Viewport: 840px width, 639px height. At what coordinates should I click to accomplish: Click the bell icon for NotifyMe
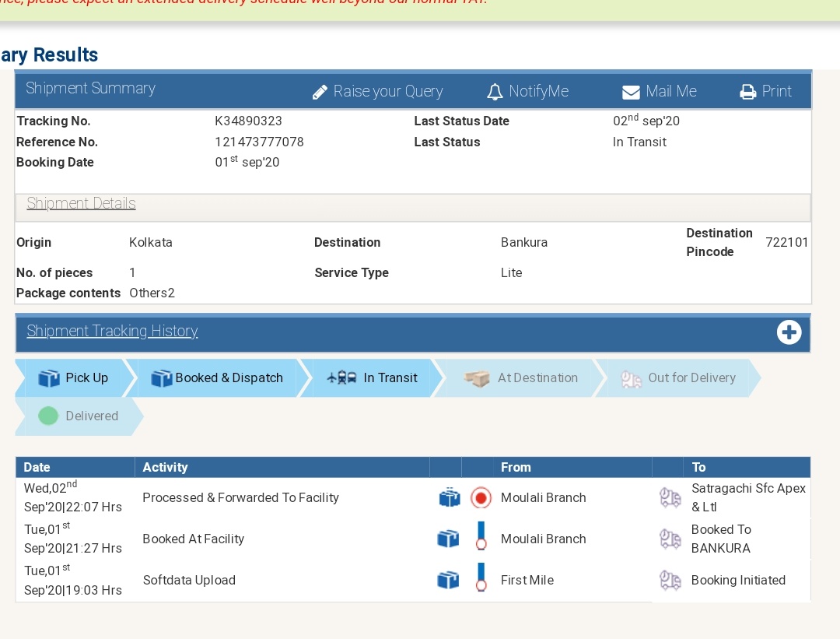pyautogui.click(x=495, y=92)
